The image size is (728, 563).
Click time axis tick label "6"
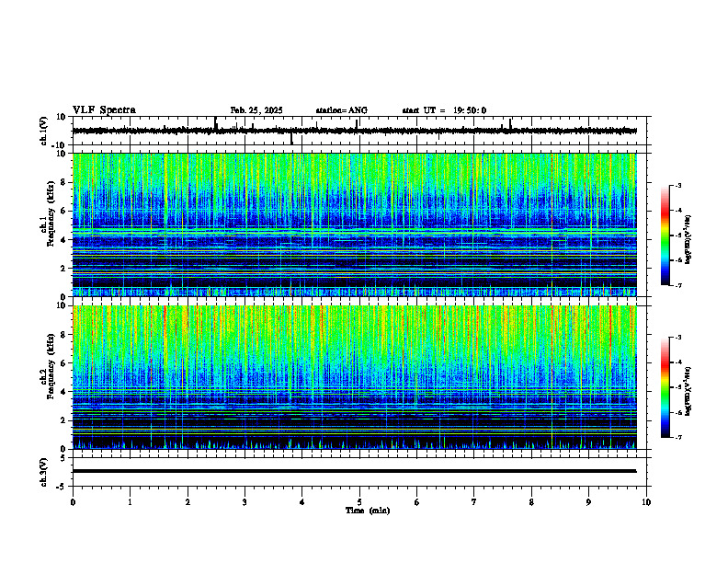pos(417,502)
